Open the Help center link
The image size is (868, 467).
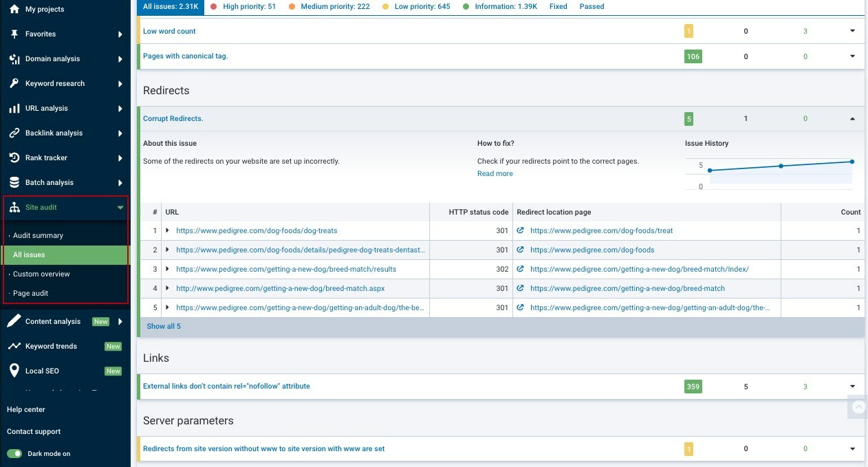pos(26,409)
